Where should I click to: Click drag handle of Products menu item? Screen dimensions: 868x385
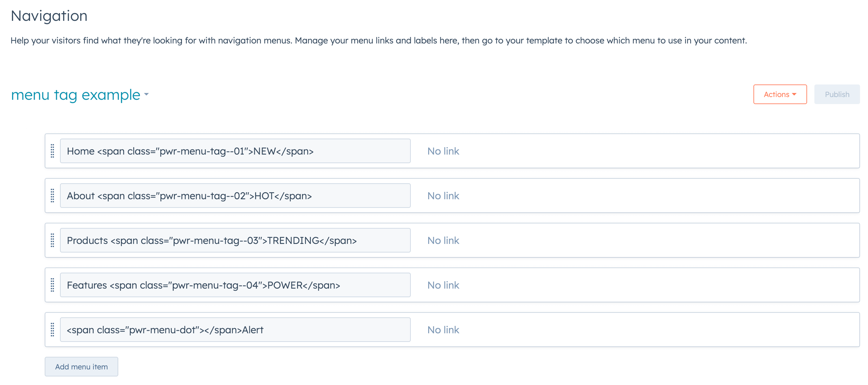[52, 240]
